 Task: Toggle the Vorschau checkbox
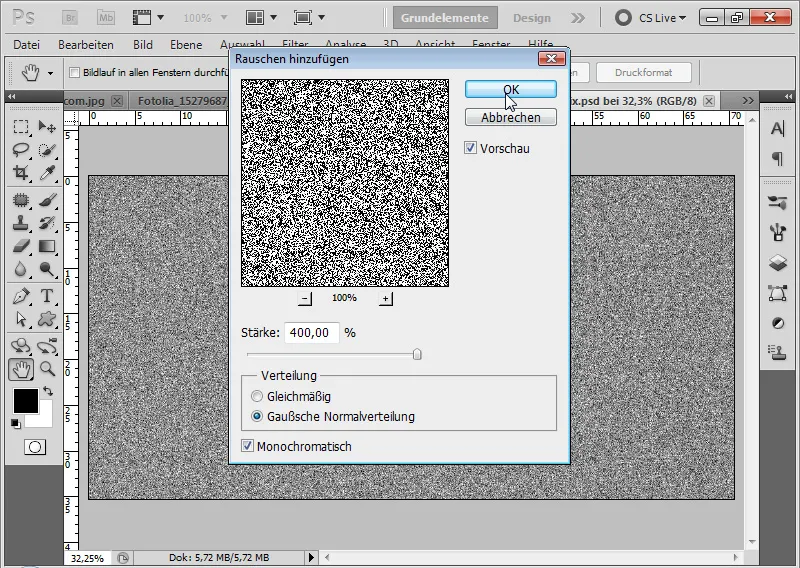(x=470, y=148)
